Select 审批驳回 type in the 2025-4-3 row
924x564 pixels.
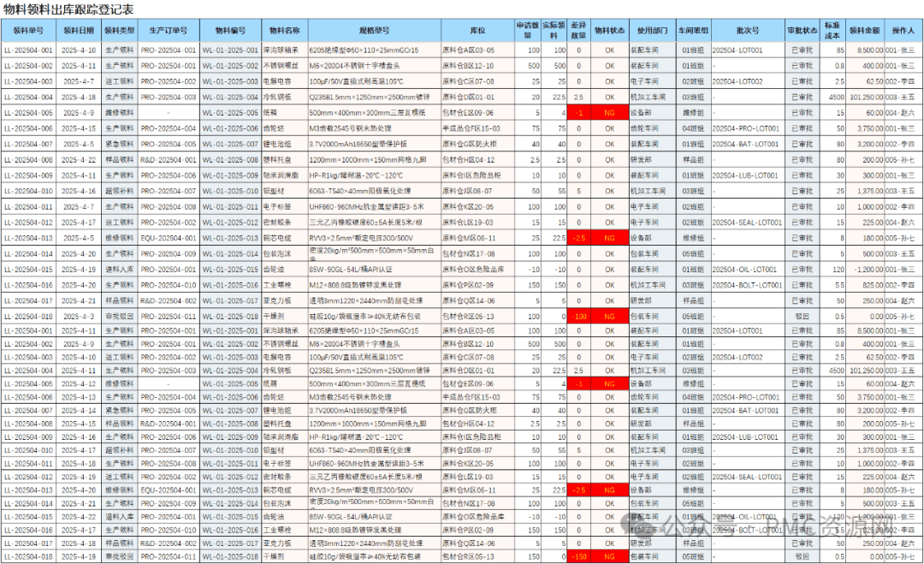click(x=120, y=317)
